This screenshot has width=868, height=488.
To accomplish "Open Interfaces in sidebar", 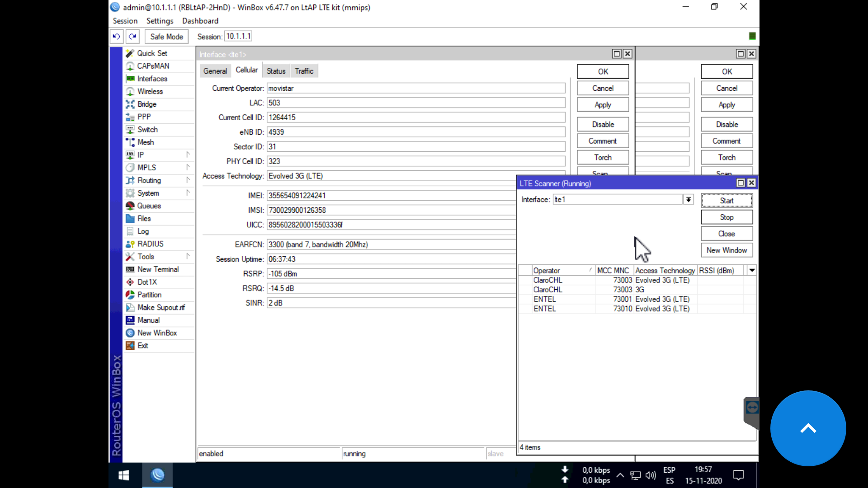I will [152, 79].
